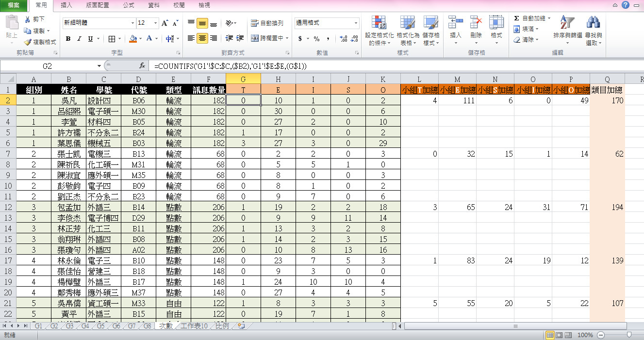Apply the cell borders icon
Viewport: 644px width, 340px height.
[x=112, y=39]
